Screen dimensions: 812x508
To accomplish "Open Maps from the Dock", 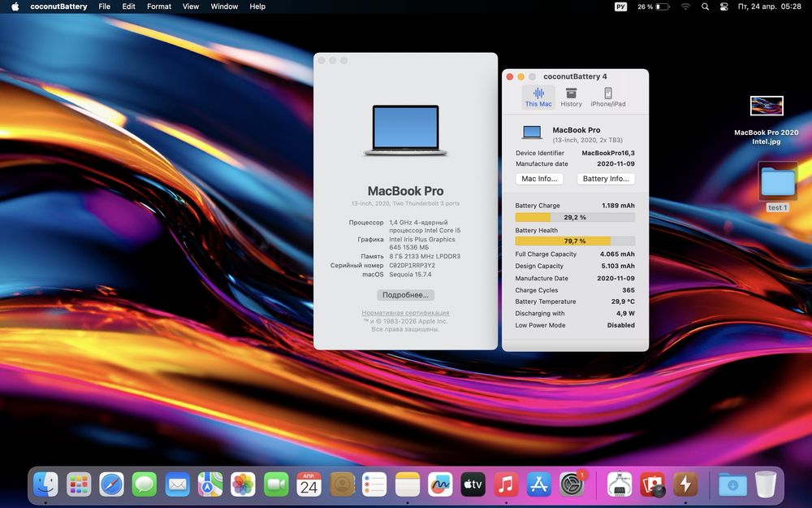I will pyautogui.click(x=210, y=485).
